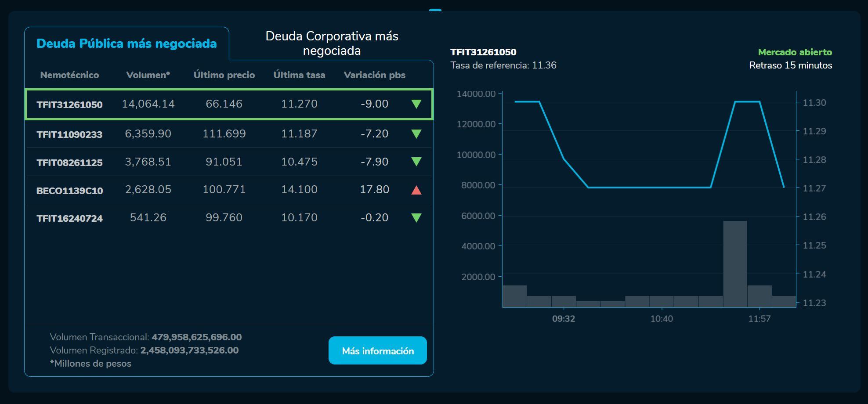Pick the TFIT16240724 bond row
Screen dimensions: 868x404
[x=69, y=218]
